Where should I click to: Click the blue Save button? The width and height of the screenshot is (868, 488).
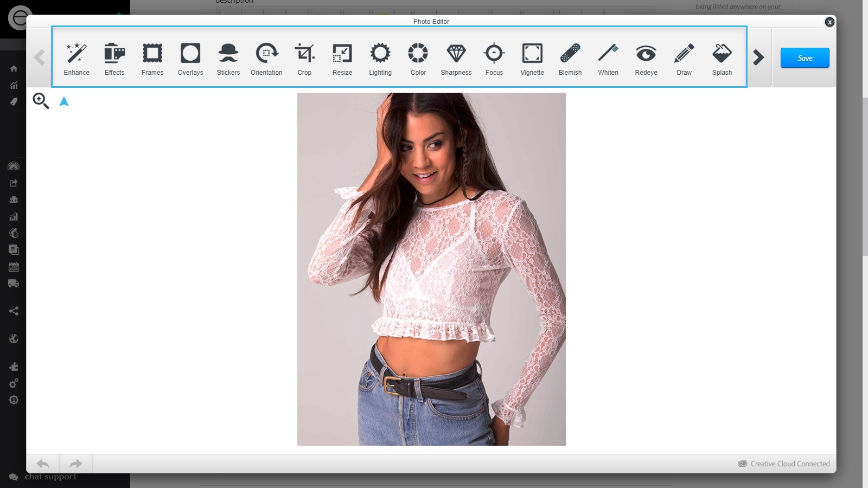[x=805, y=58]
